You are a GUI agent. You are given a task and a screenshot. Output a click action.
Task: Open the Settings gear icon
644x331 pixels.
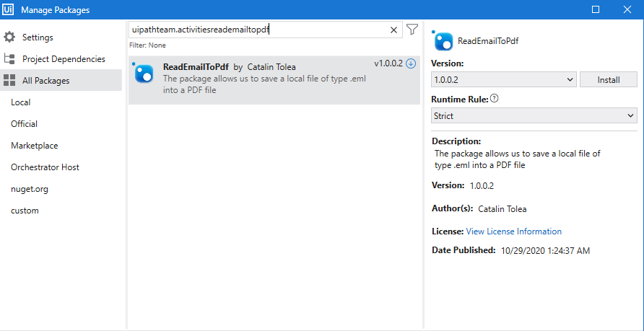(x=9, y=37)
